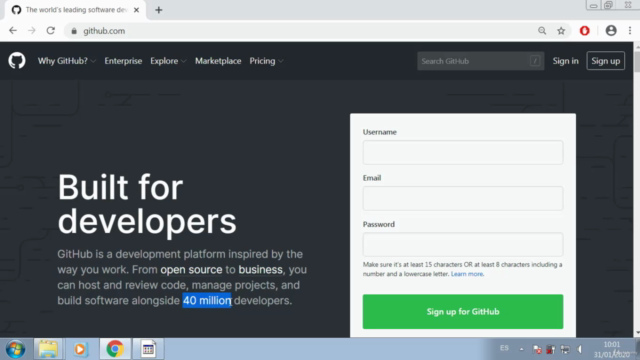This screenshot has width=640, height=360.
Task: Click the padlock site security icon
Action: 74,31
